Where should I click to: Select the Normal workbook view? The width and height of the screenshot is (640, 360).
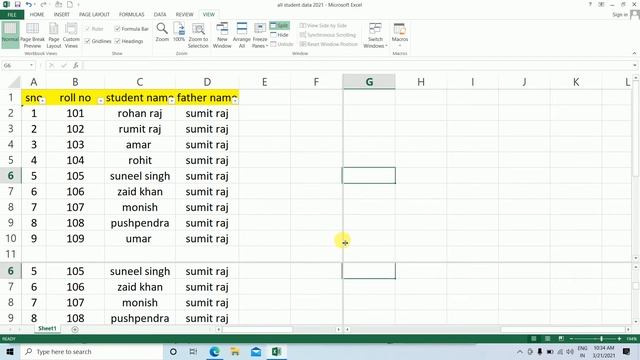10,35
